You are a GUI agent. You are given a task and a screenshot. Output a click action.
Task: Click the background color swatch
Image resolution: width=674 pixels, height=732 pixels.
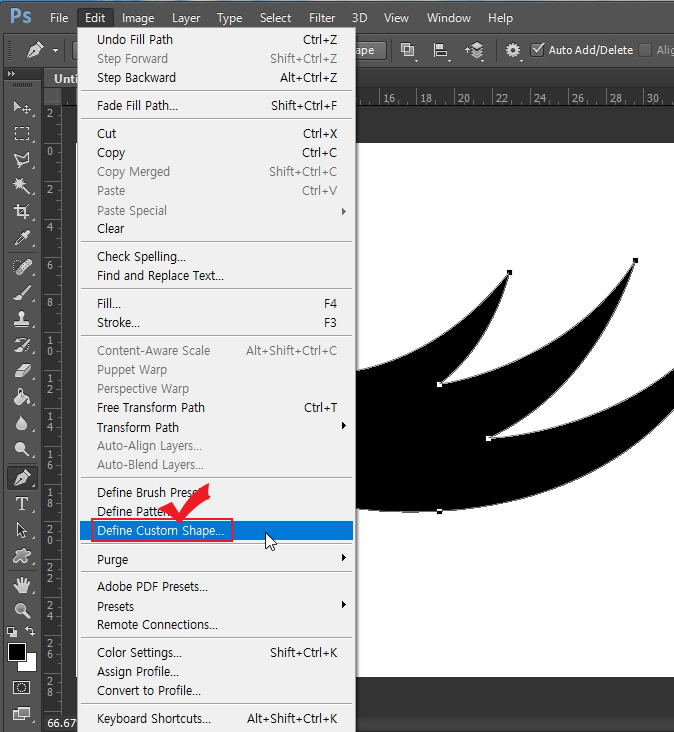(30, 664)
